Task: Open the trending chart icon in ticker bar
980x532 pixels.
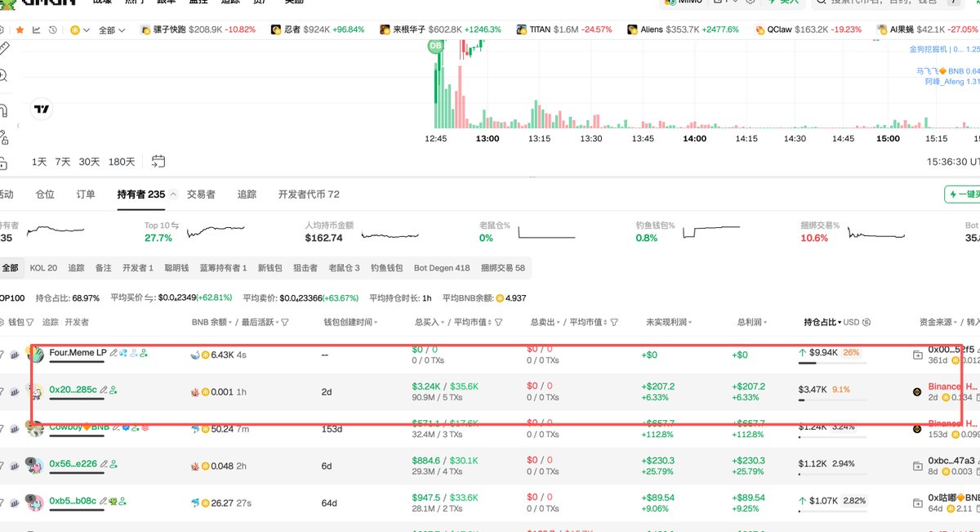Action: (37, 29)
